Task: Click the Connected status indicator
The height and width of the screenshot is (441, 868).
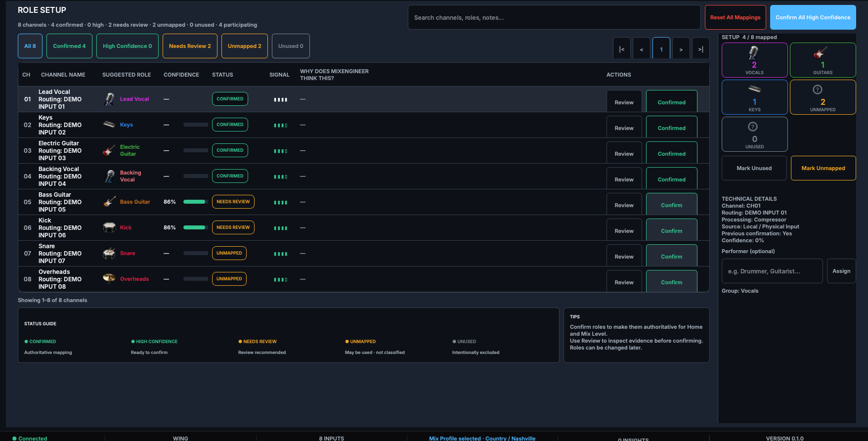Action: (30, 438)
